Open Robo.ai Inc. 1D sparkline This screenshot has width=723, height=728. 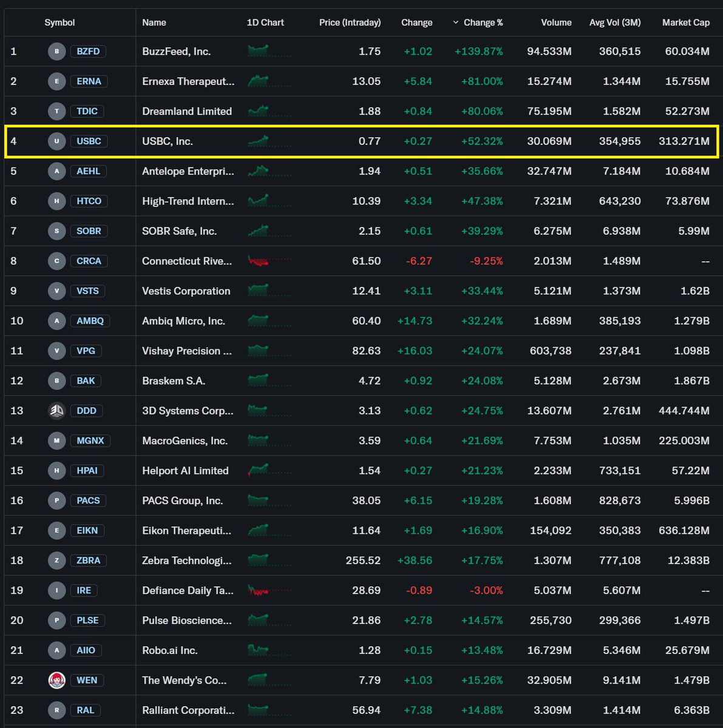click(269, 650)
